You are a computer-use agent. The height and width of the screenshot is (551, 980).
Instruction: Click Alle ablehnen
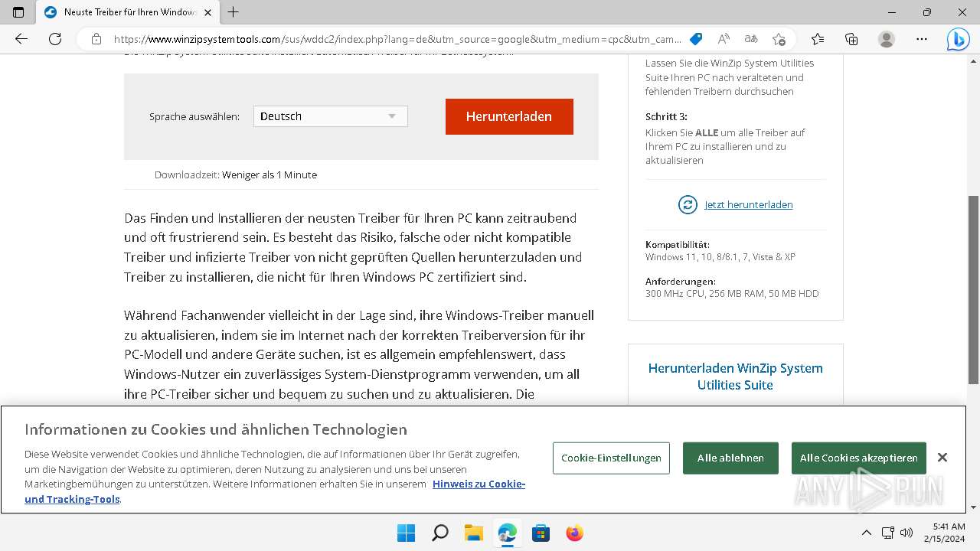pyautogui.click(x=730, y=458)
